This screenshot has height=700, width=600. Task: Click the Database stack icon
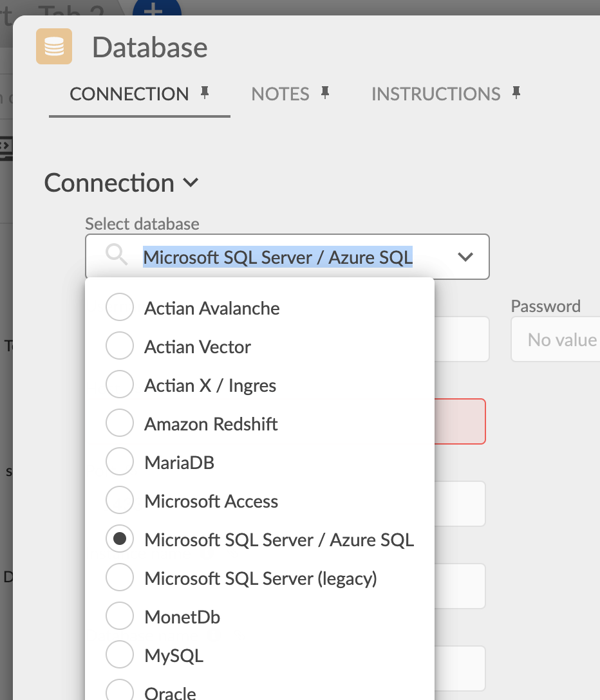[54, 46]
